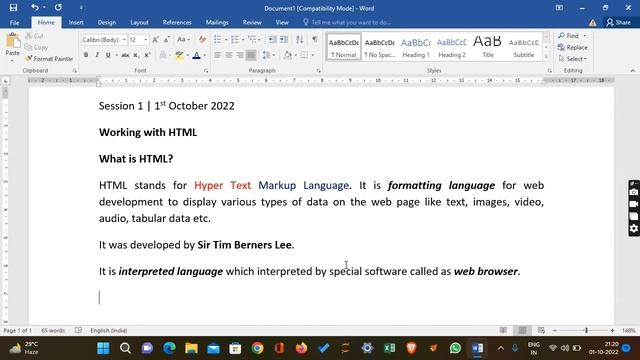Image resolution: width=640 pixels, height=360 pixels.
Task: Switch to the Layout tab
Action: (x=139, y=22)
